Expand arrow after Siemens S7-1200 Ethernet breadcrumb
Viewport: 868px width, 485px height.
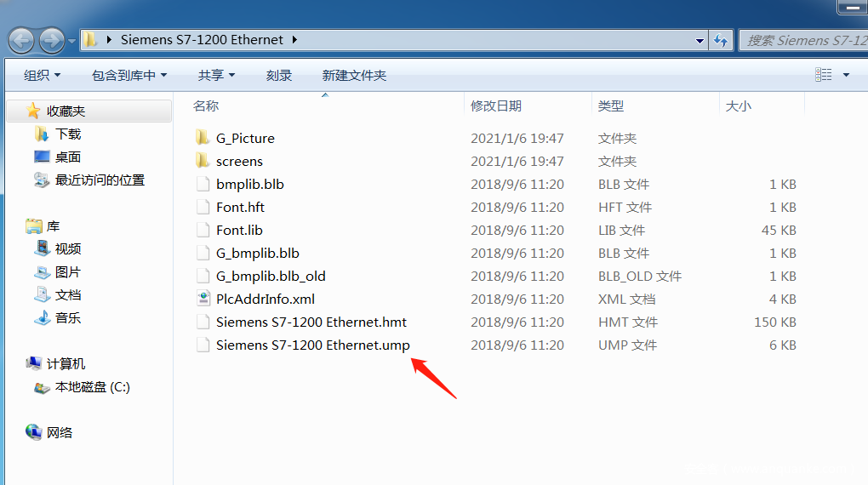[x=294, y=40]
